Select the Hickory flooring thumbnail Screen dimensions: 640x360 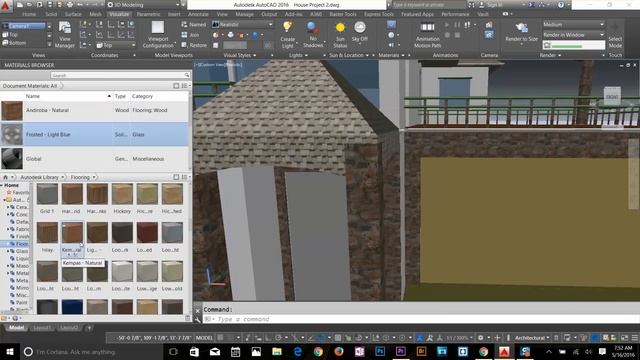122,194
